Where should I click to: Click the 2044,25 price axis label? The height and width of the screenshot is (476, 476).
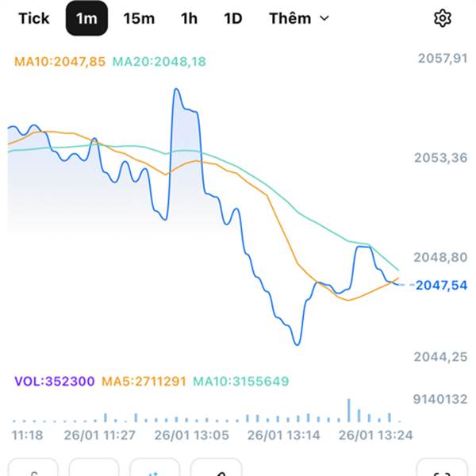pos(441,358)
